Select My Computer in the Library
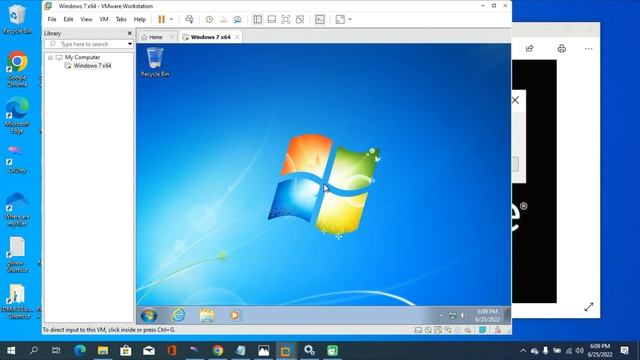640x360 pixels. tap(82, 57)
